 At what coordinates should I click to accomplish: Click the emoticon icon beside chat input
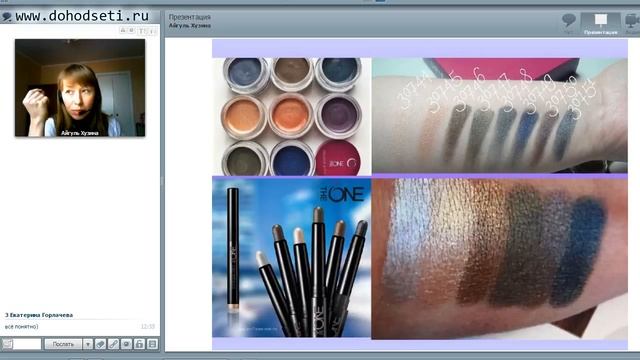click(7, 344)
